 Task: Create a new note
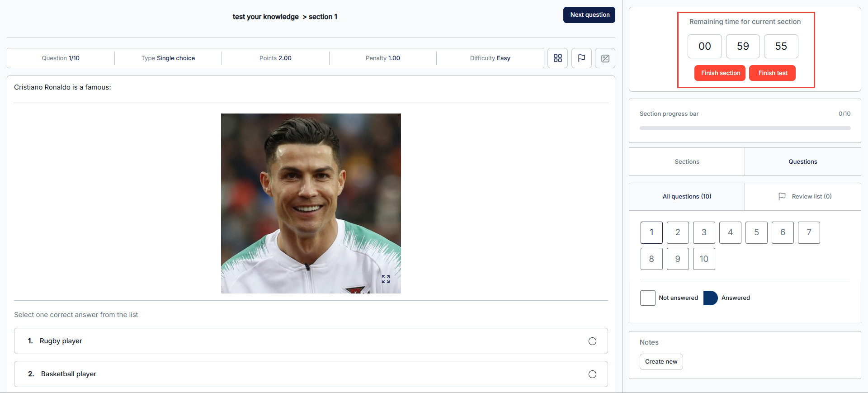pos(661,361)
